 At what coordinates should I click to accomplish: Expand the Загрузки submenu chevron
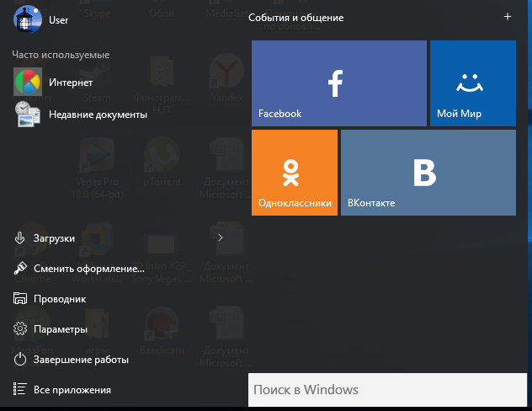221,238
